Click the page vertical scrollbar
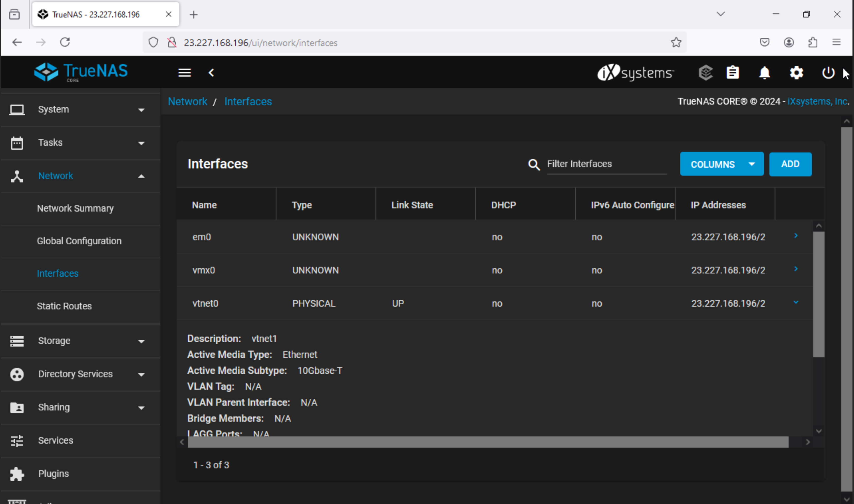The height and width of the screenshot is (504, 854). pyautogui.click(x=846, y=309)
